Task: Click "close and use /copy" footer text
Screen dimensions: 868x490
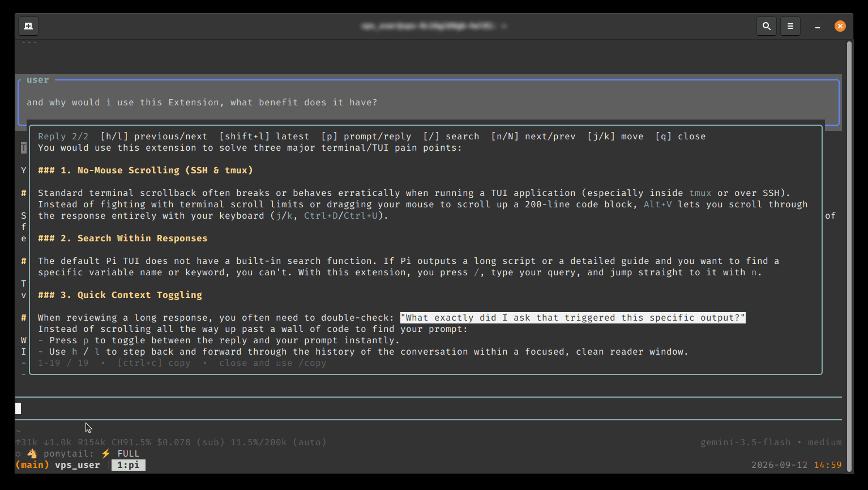Action: (273, 363)
